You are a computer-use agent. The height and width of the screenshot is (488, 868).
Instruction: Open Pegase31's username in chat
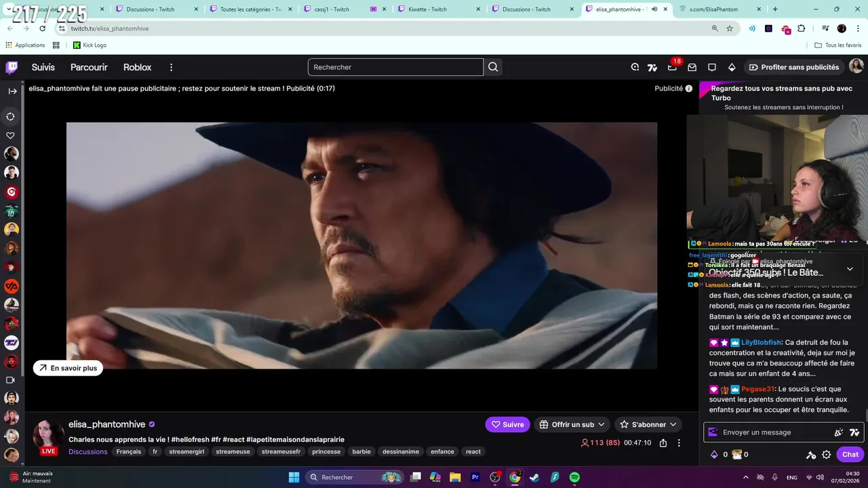point(757,389)
